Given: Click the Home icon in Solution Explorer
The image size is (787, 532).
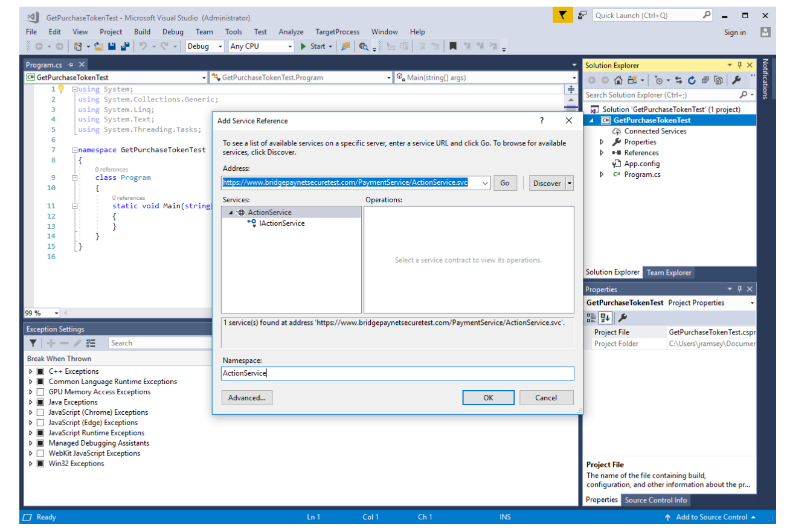Looking at the screenshot, I should (618, 80).
